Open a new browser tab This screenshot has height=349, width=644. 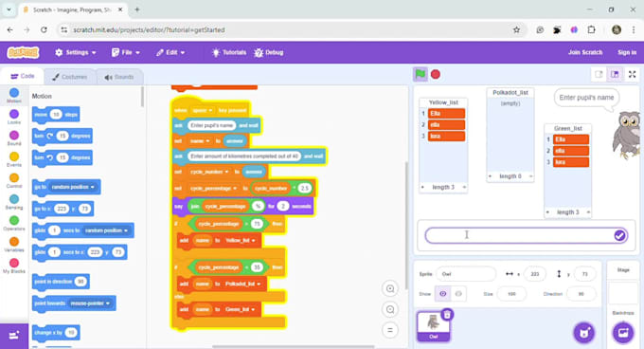137,9
